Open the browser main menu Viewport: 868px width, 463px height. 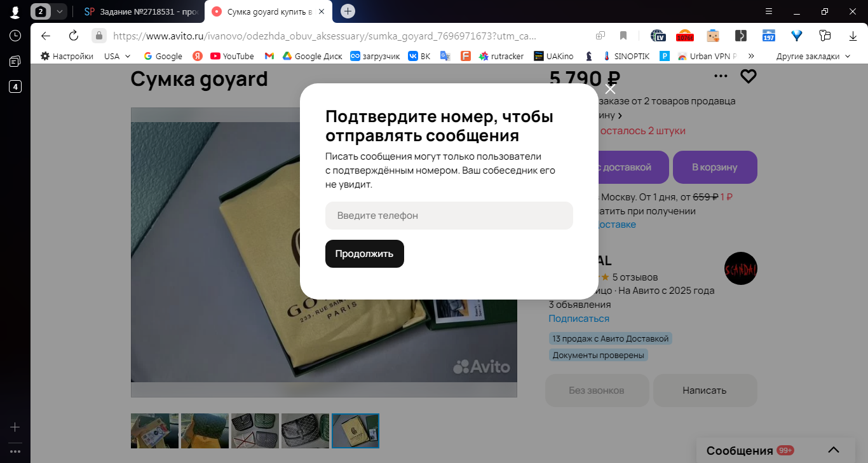769,11
